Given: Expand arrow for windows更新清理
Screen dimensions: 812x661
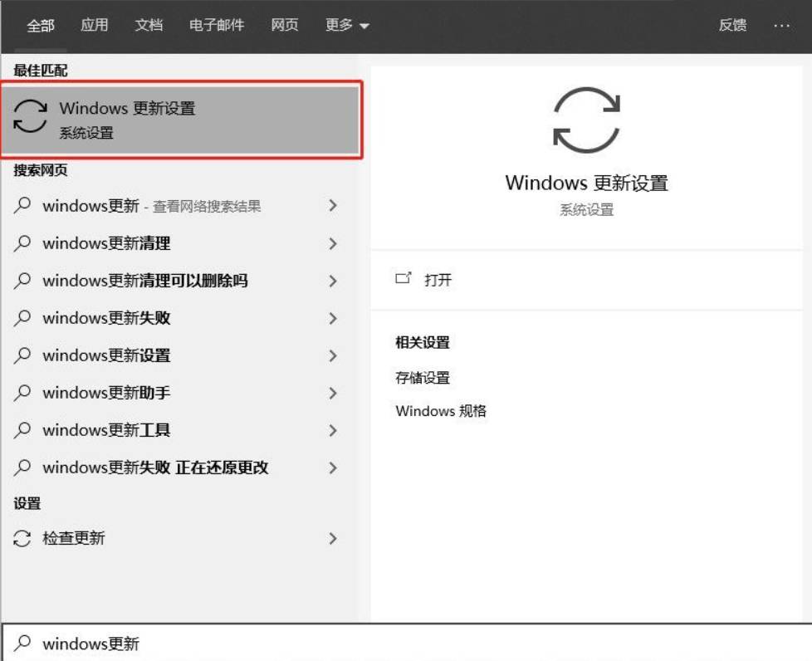Looking at the screenshot, I should [333, 243].
